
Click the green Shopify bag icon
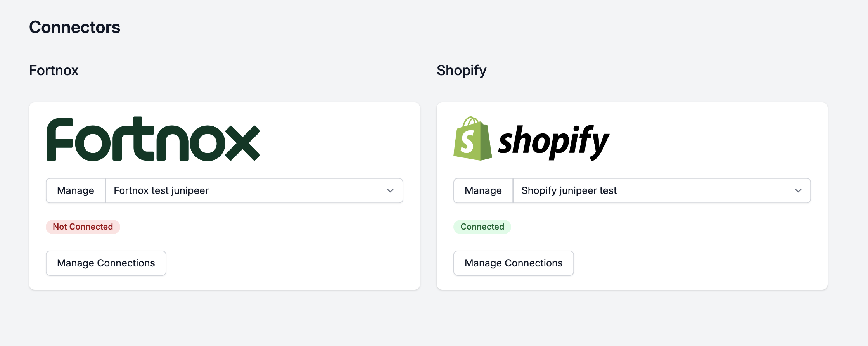point(472,138)
